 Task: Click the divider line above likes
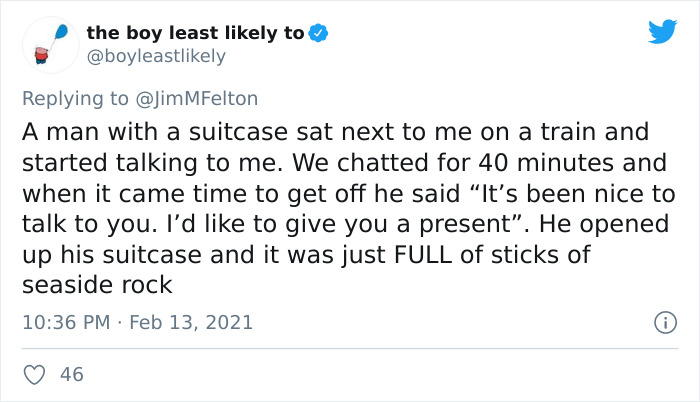(x=350, y=348)
